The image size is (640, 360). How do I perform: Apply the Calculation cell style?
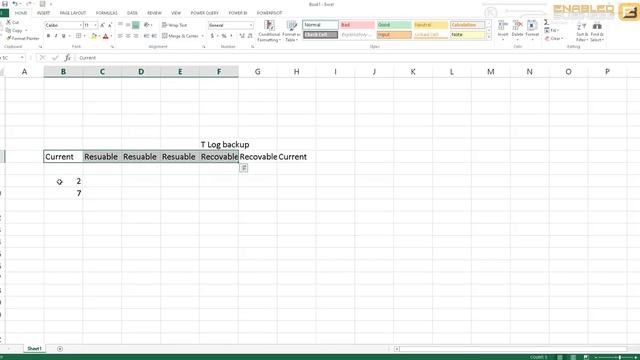pos(467,25)
